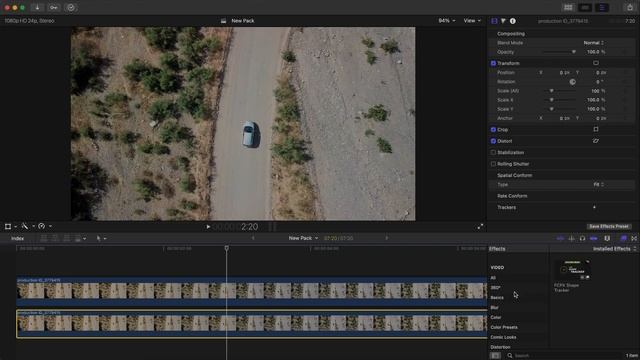Image resolution: width=640 pixels, height=360 pixels.
Task: Toggle the browser grid layout button
Action: 568,7
